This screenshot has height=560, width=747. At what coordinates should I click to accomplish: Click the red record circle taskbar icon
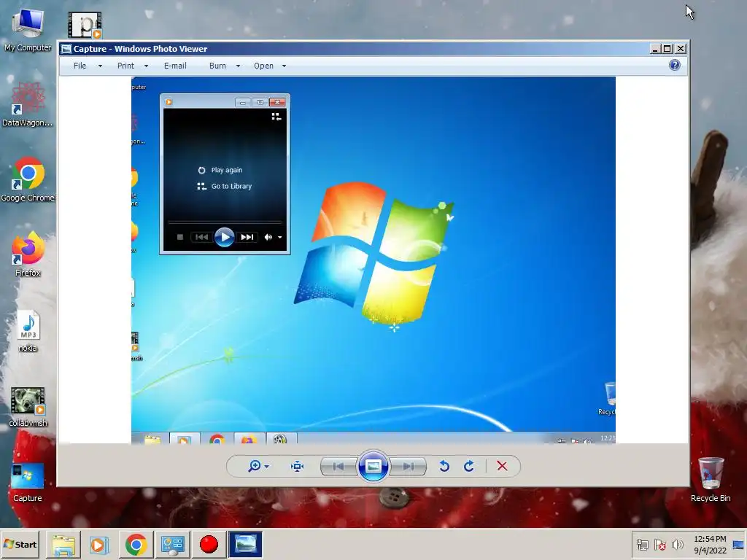click(209, 544)
